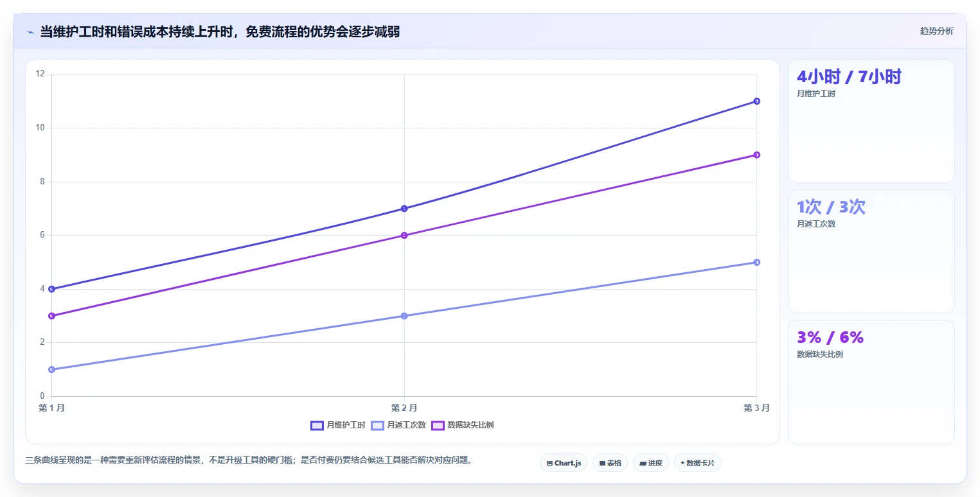This screenshot has height=497, width=980.
Task: Select the 进度 tag
Action: coord(651,463)
